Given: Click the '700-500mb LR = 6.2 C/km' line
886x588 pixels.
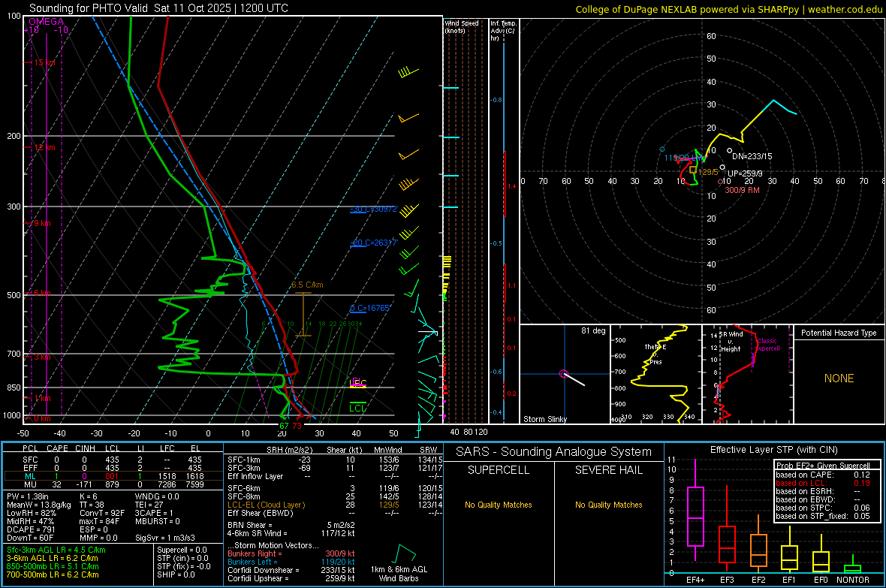Looking at the screenshot, I should 53,574.
